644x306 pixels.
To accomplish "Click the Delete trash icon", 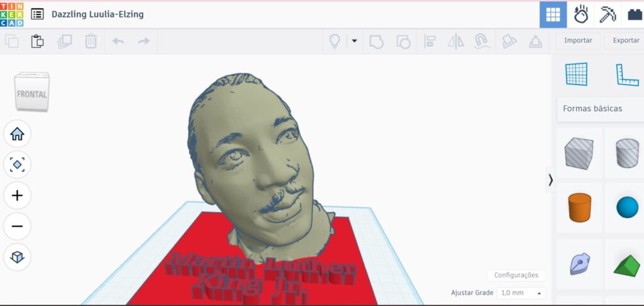I will [91, 41].
